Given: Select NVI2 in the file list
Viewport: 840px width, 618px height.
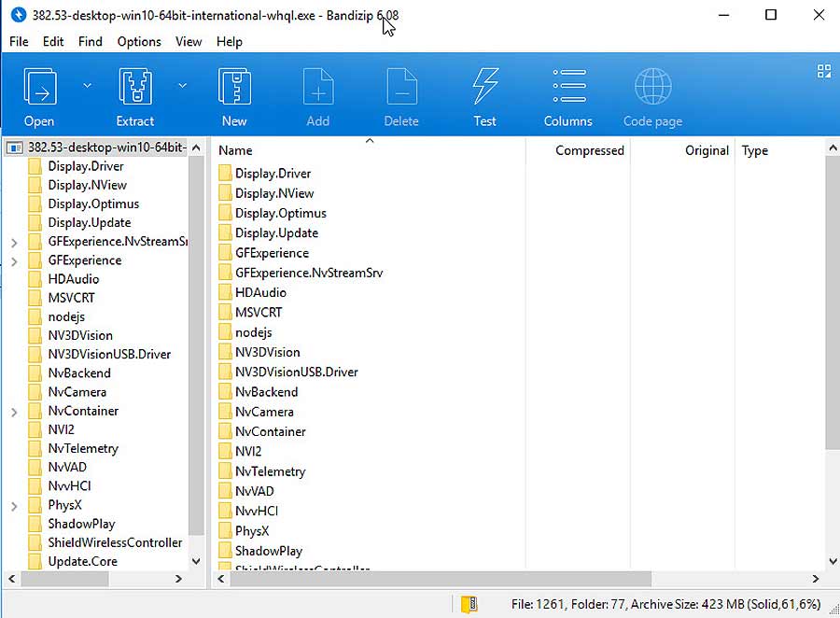Looking at the screenshot, I should click(x=248, y=451).
